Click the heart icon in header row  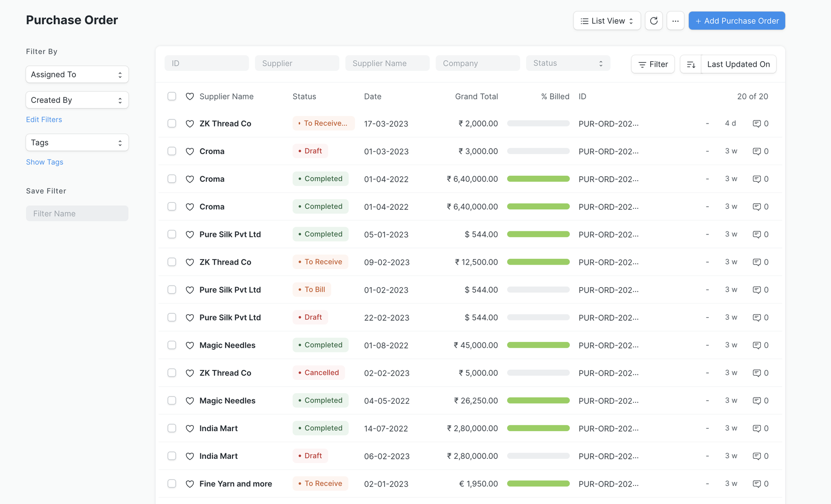pos(190,96)
